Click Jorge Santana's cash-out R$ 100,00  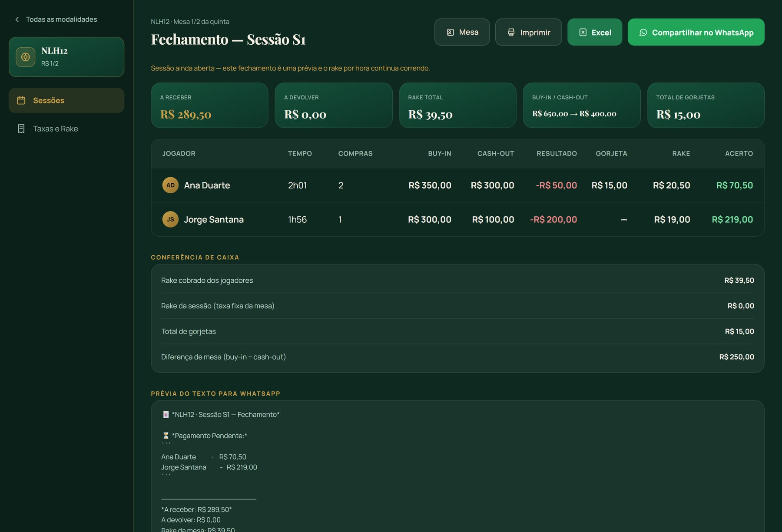coord(493,220)
